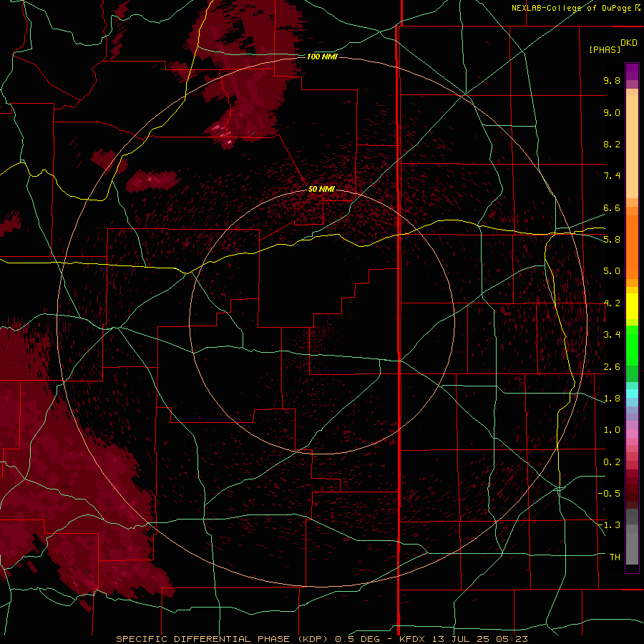Click the 6.6 scale value
644x644 pixels.
(612, 208)
